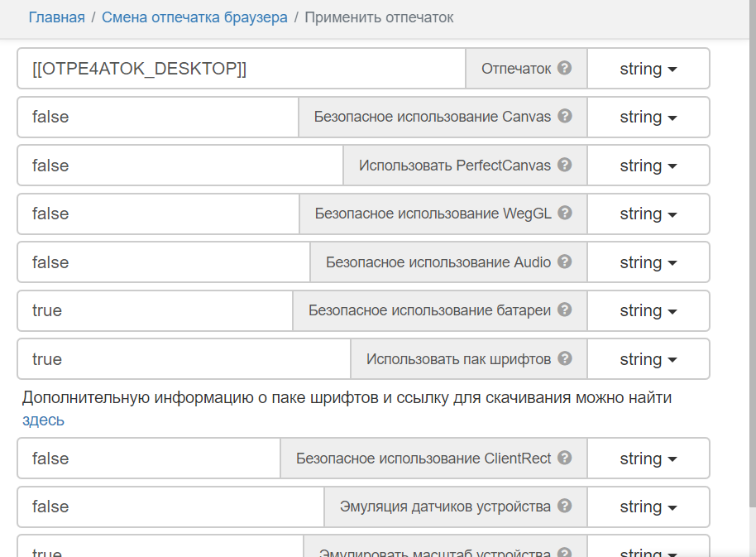Click help icon for Безопасное использование ClientRect

pos(566,458)
